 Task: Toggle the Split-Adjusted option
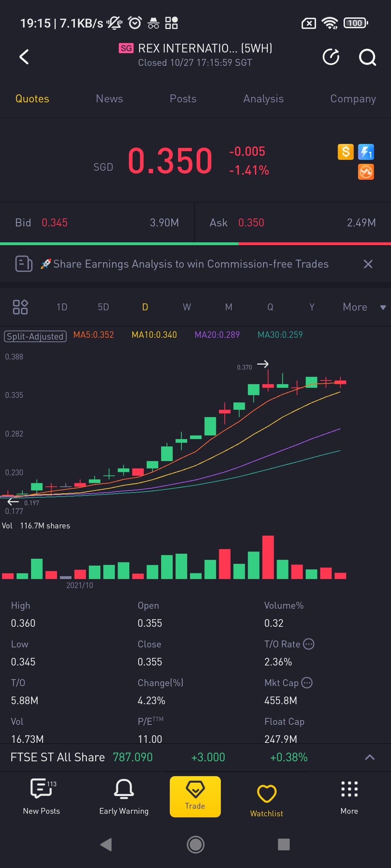point(35,336)
